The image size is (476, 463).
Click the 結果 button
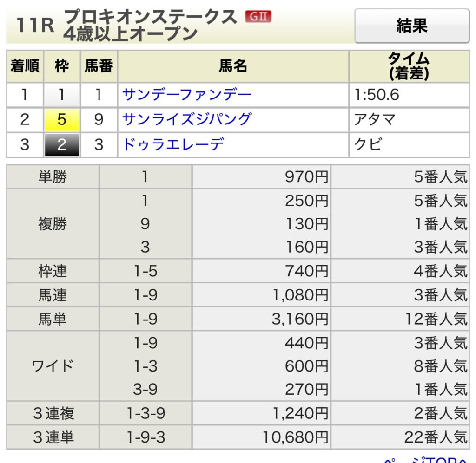pos(411,26)
